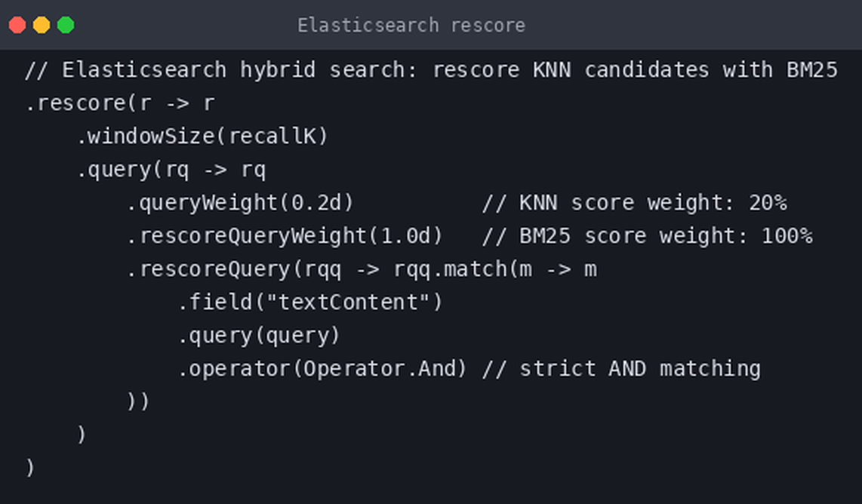The width and height of the screenshot is (862, 504).
Task: Click 'rqq.match(m -> m' expression
Action: 495,269
